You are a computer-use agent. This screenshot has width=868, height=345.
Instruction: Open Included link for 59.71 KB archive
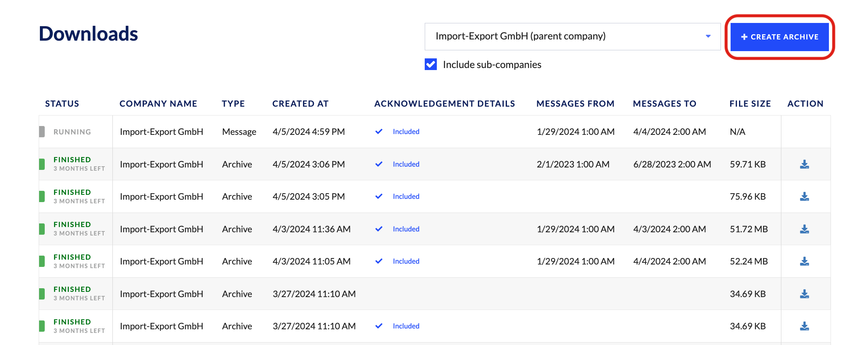pyautogui.click(x=406, y=164)
